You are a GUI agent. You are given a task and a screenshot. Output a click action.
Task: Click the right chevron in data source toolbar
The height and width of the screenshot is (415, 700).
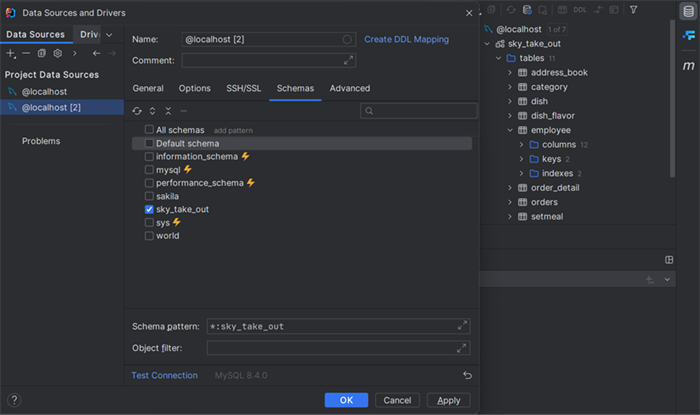75,54
